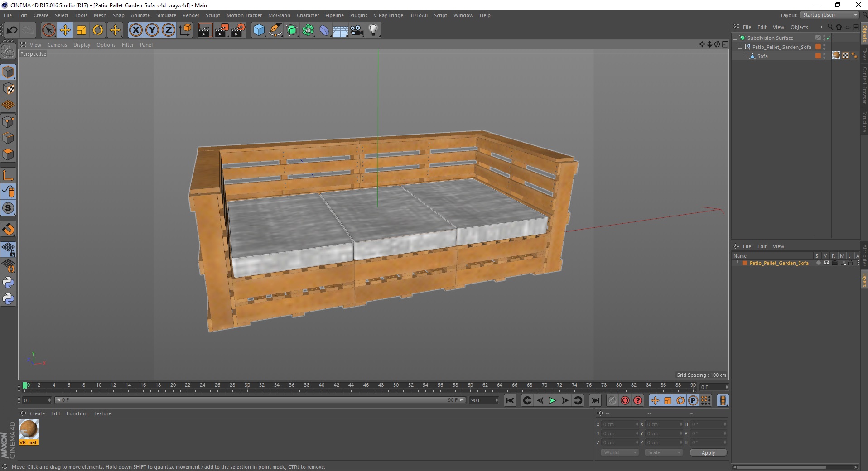Viewport: 868px width, 471px height.
Task: Click orange layer swatch of Sofa object
Action: click(818, 56)
